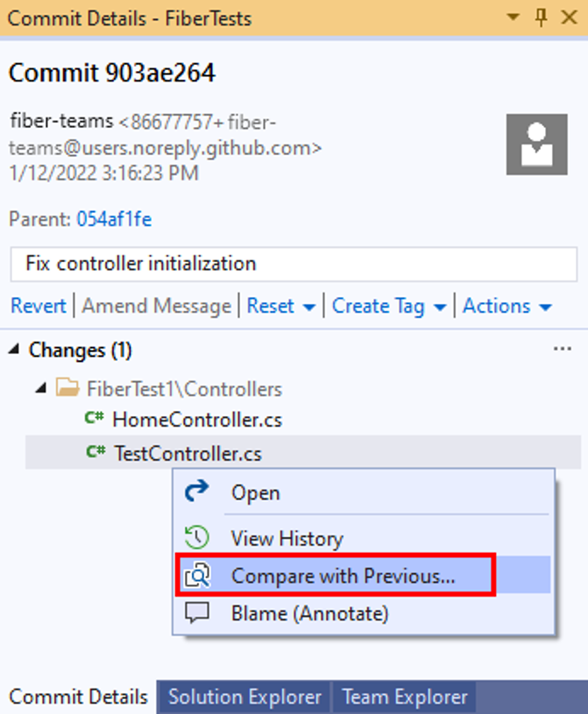
Task: Click the pin icon in panel title bar
Action: click(x=541, y=18)
